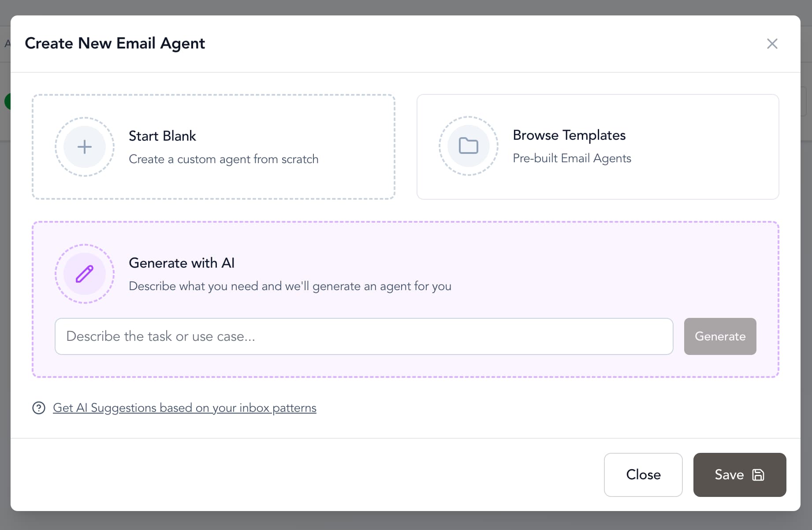
Task: Click the Save button label
Action: pyautogui.click(x=729, y=475)
